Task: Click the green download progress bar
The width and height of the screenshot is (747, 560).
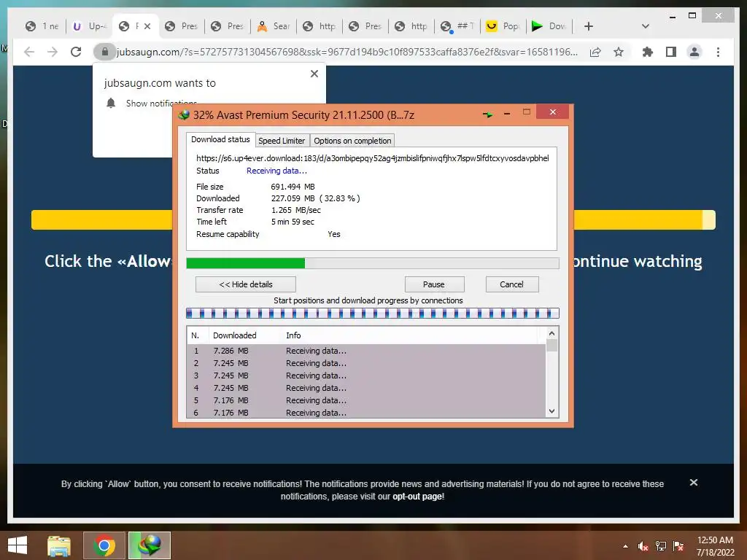Action: pyautogui.click(x=373, y=263)
